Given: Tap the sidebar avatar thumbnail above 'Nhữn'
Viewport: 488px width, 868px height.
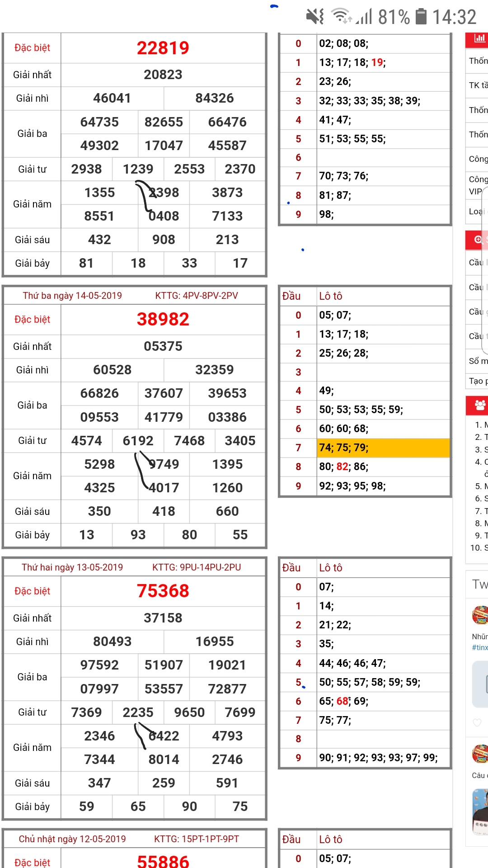Looking at the screenshot, I should coord(480,615).
